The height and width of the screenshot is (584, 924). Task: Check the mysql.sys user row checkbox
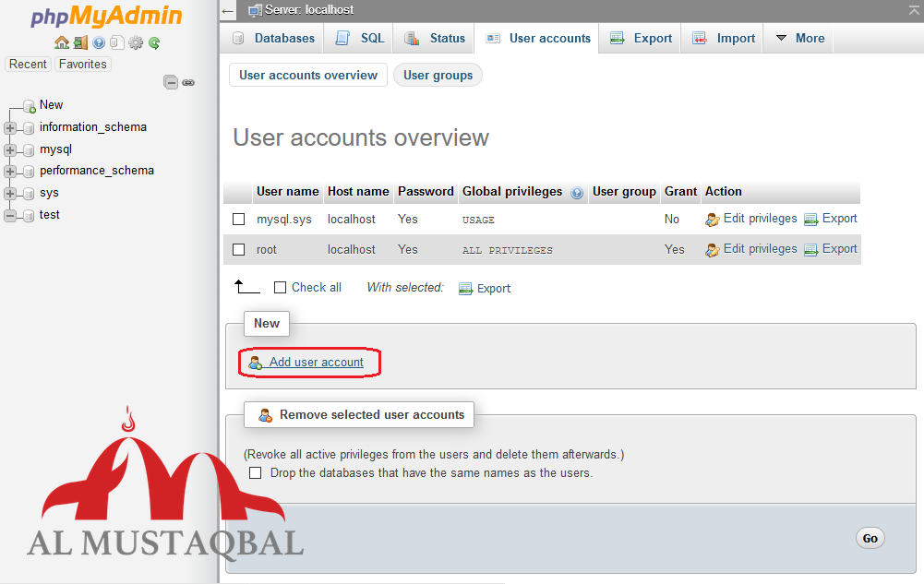click(238, 219)
